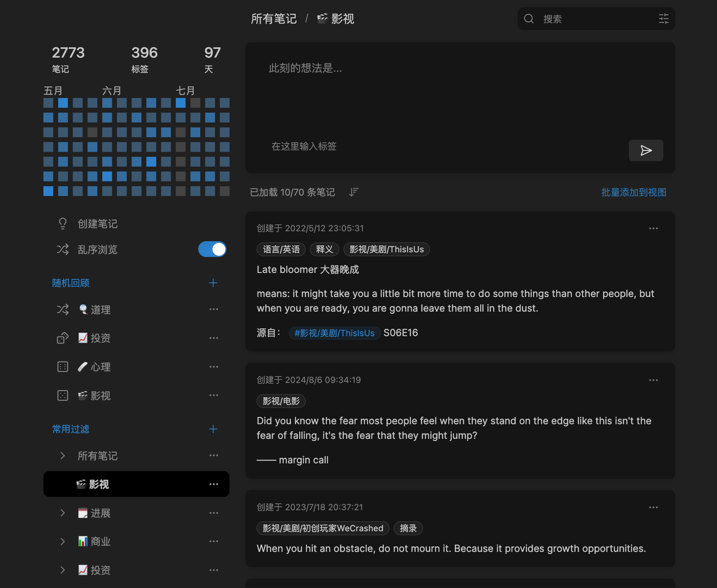Click the dice icon left of 影视 review
The width and height of the screenshot is (717, 588).
coord(63,395)
